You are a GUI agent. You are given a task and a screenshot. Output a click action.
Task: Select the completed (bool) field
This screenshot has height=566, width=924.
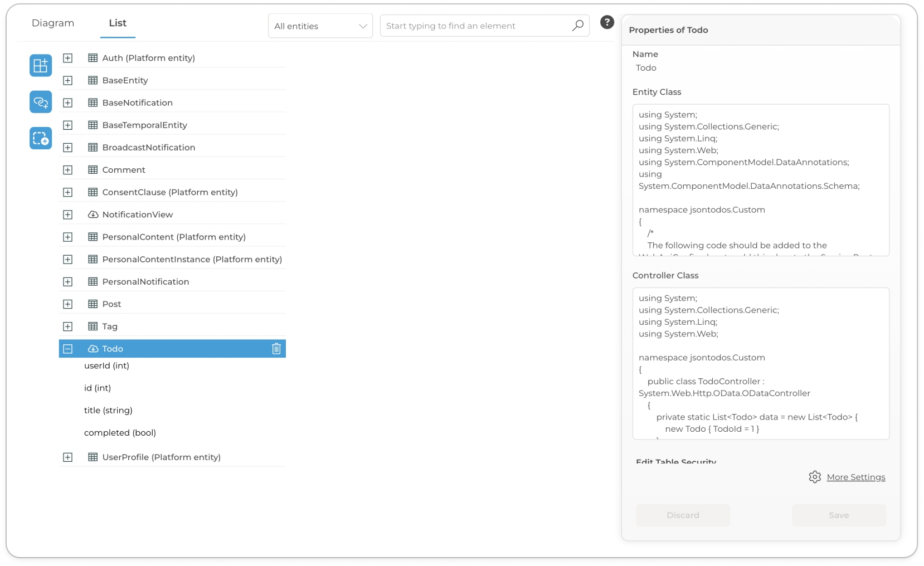point(120,433)
